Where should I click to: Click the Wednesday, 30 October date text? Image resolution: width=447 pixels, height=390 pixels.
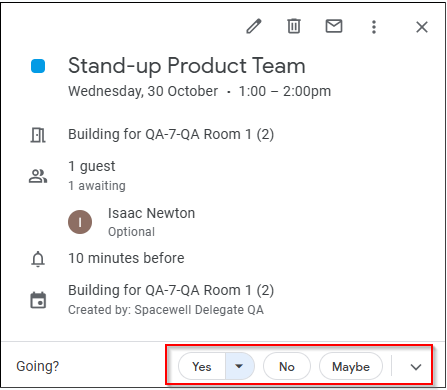[143, 91]
